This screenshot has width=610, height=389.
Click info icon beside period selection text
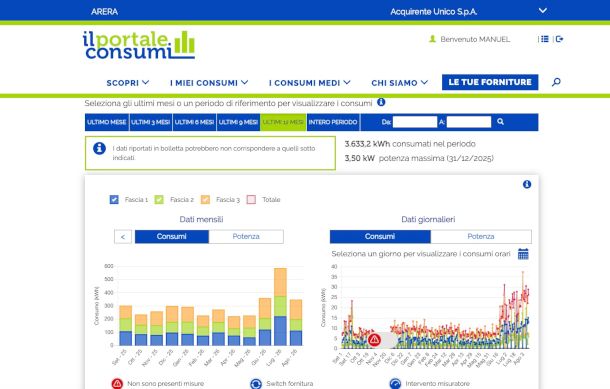381,102
